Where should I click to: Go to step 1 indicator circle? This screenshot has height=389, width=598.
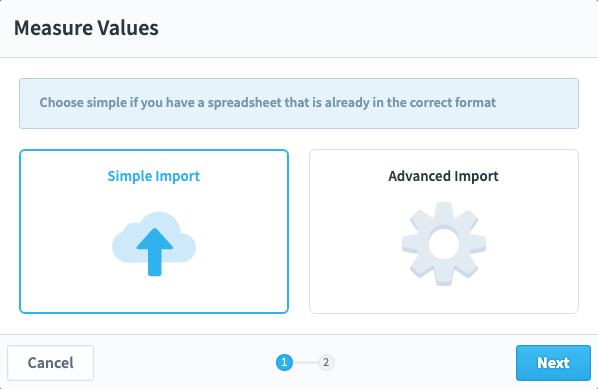(x=285, y=362)
